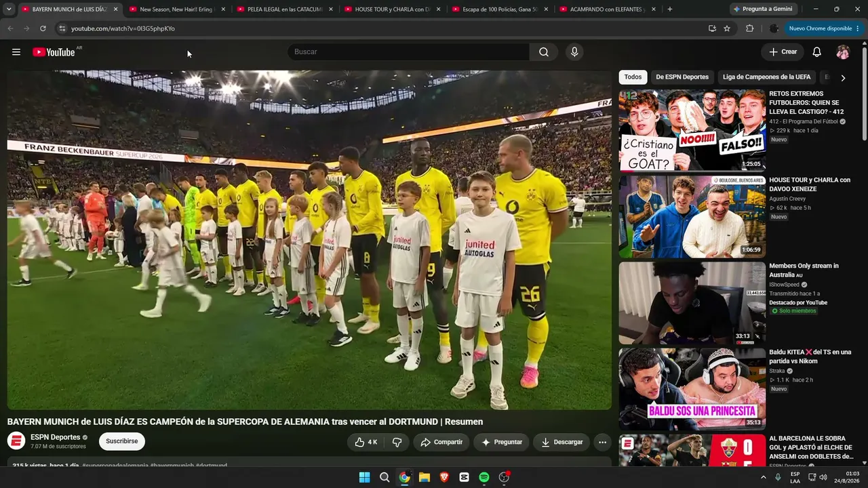Click 'Nuevo Chrome disponible' update button
Screen dimensions: 868x488
tap(824, 28)
